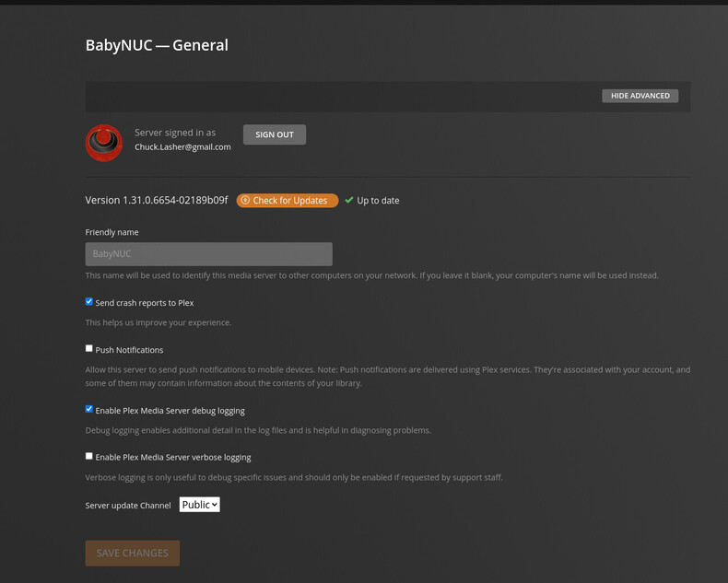The height and width of the screenshot is (583, 728).
Task: Click the Save Changes button
Action: point(133,553)
